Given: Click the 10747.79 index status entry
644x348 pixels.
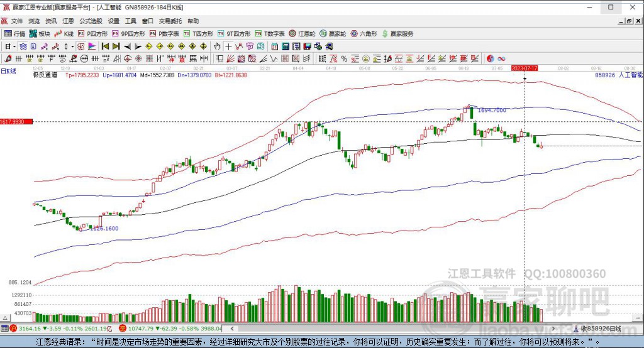Looking at the screenshot, I should [170, 329].
